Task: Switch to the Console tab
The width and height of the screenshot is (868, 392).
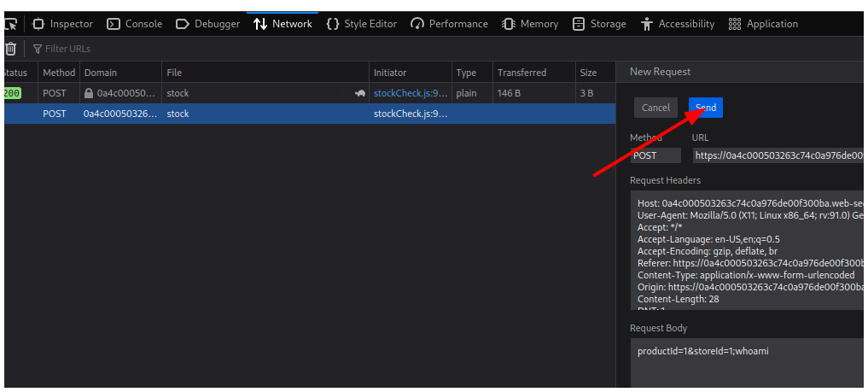Action: click(x=135, y=24)
